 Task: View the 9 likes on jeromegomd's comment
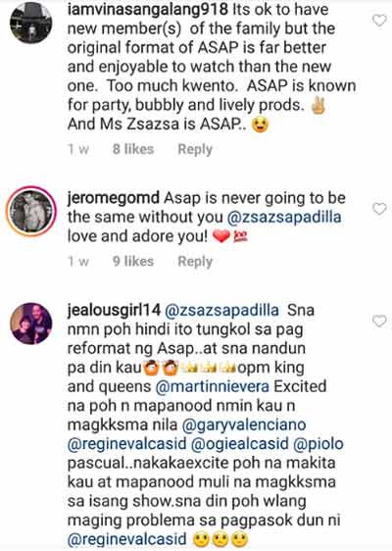click(133, 261)
